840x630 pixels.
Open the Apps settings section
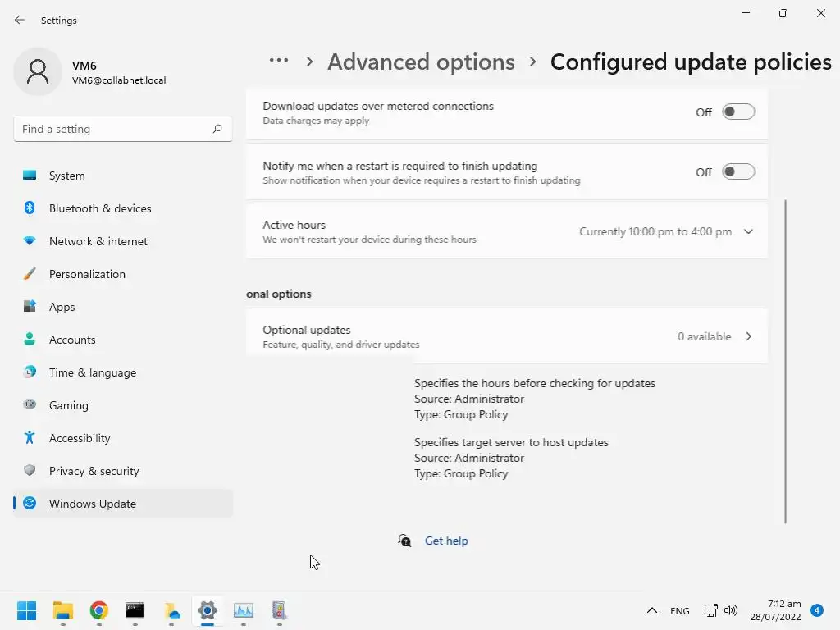[62, 307]
